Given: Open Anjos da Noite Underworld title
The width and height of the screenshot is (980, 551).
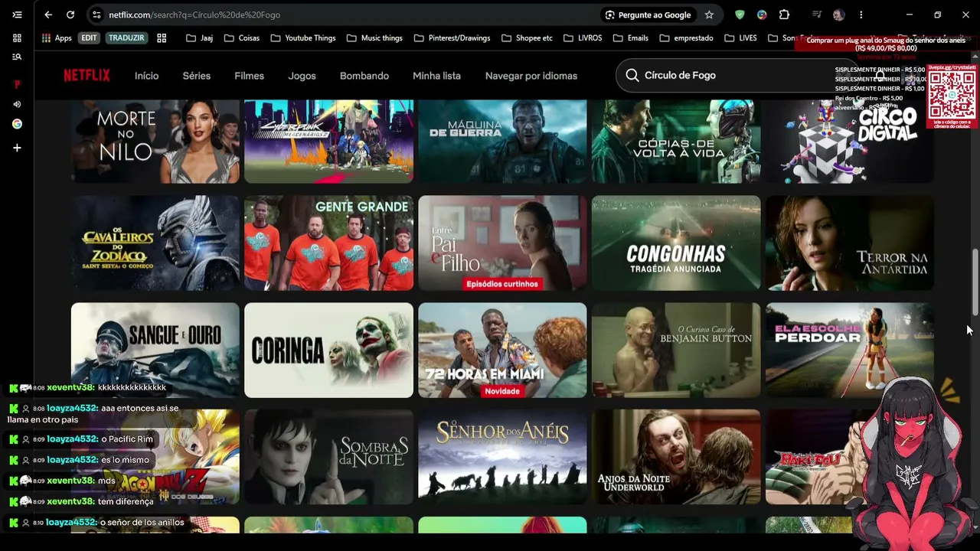Looking at the screenshot, I should tap(676, 457).
